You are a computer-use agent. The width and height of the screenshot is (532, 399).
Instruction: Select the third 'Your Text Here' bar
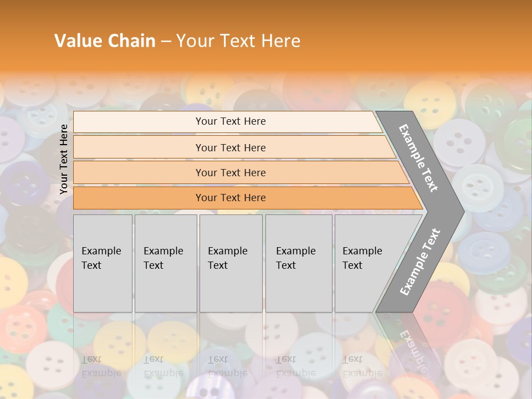coord(241,172)
